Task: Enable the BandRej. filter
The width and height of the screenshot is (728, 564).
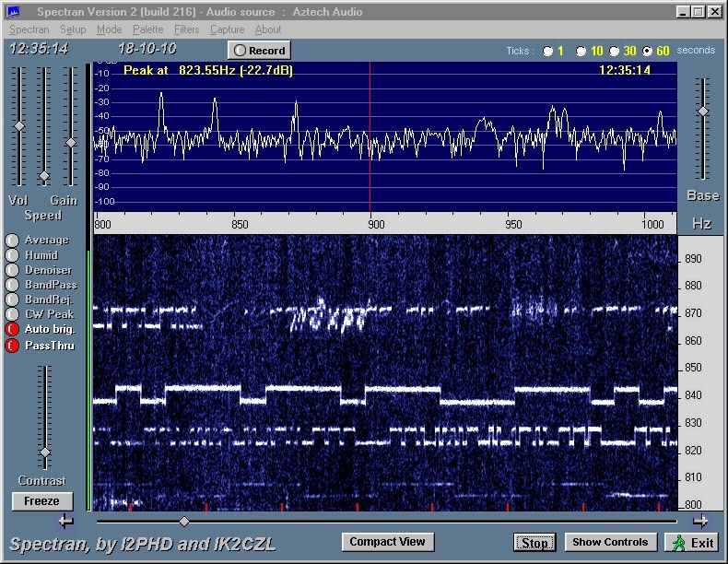Action: [12, 300]
